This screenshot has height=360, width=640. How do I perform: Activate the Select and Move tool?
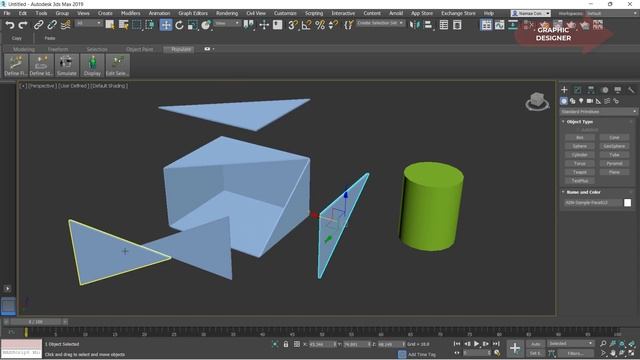click(166, 25)
